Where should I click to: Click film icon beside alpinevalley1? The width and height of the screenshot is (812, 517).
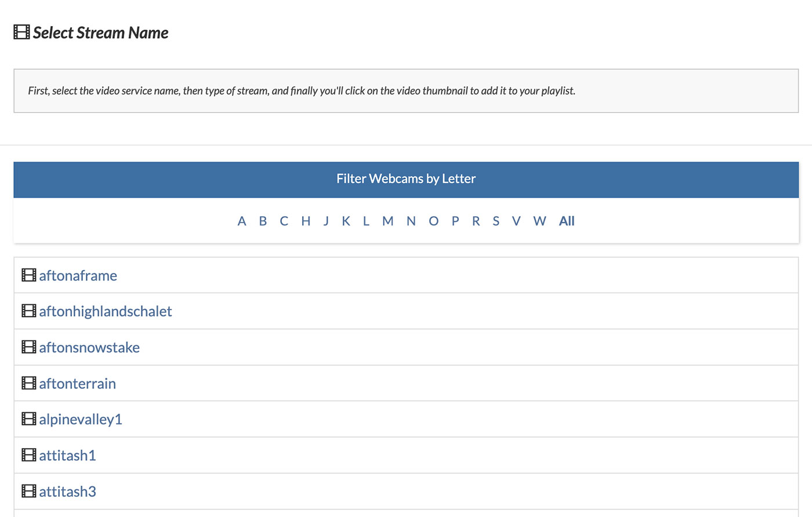29,419
